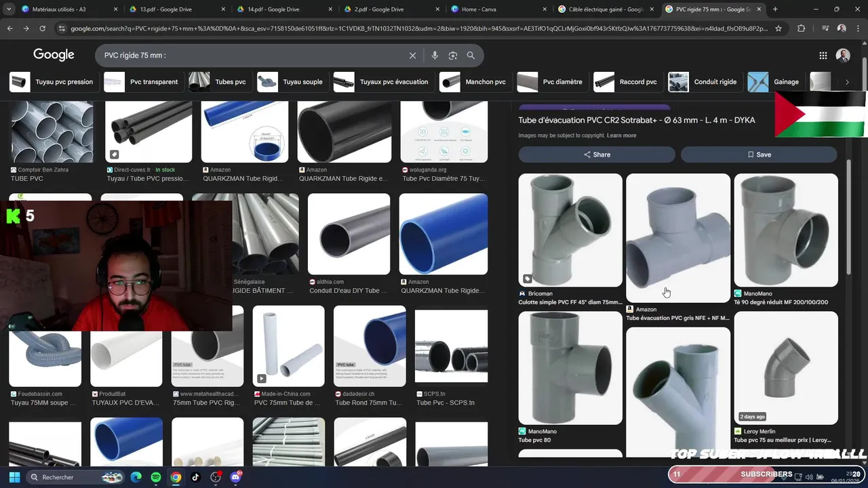Open the ManoMano Té 90 degré réduit thumbnail
The height and width of the screenshot is (488, 868).
point(786,230)
